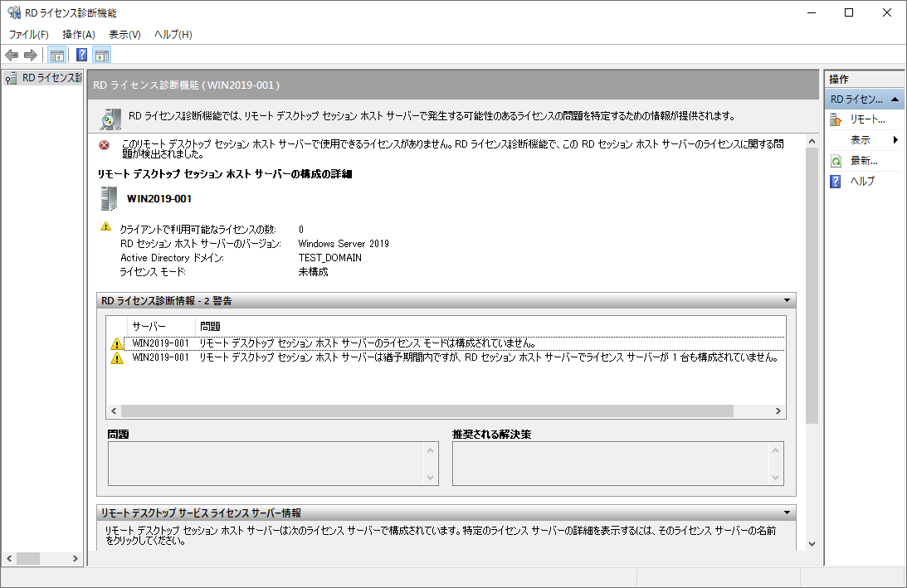Click the warnings list scroll right arrow
Screen dimensions: 907x588
[778, 411]
